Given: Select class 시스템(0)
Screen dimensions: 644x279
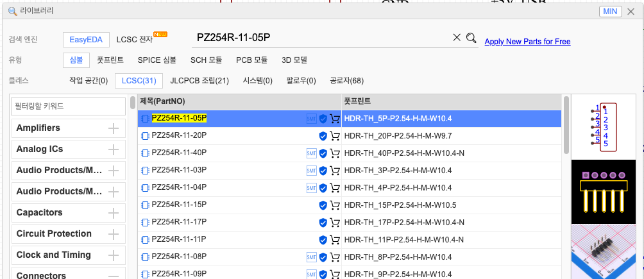Looking at the screenshot, I should click(257, 81).
